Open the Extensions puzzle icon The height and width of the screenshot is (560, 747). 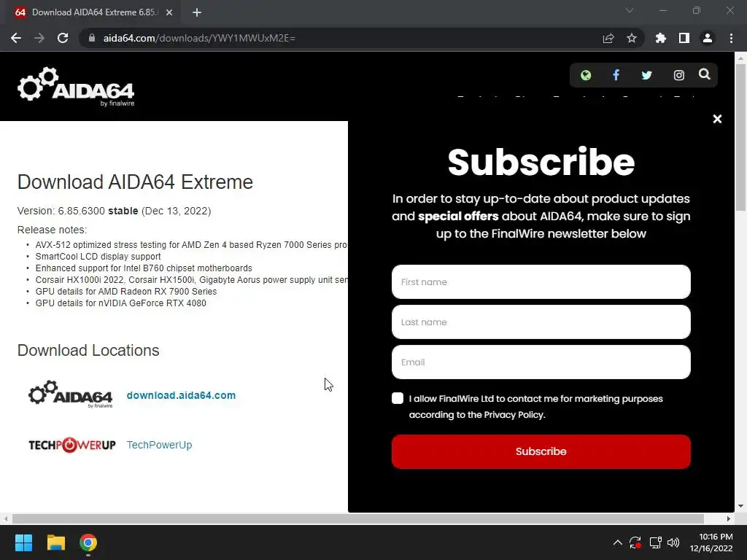point(661,38)
